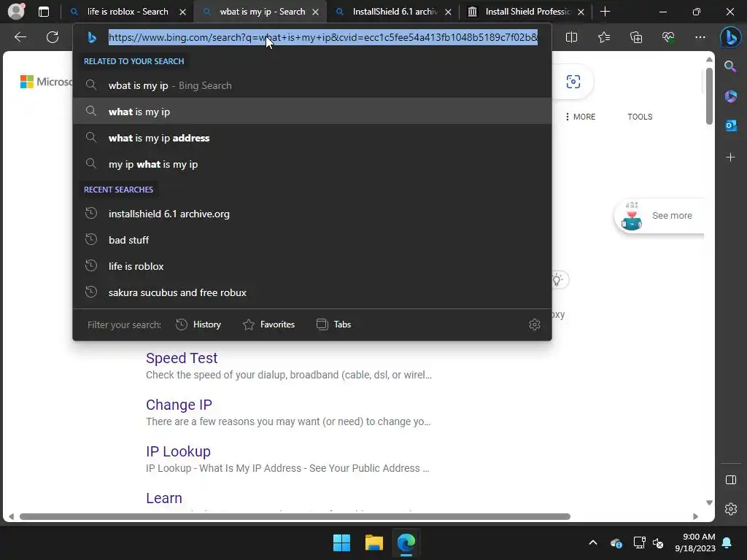Screen dimensions: 747x560
Task: Close the InstallShield 6.1 archive tab
Action: (x=448, y=12)
